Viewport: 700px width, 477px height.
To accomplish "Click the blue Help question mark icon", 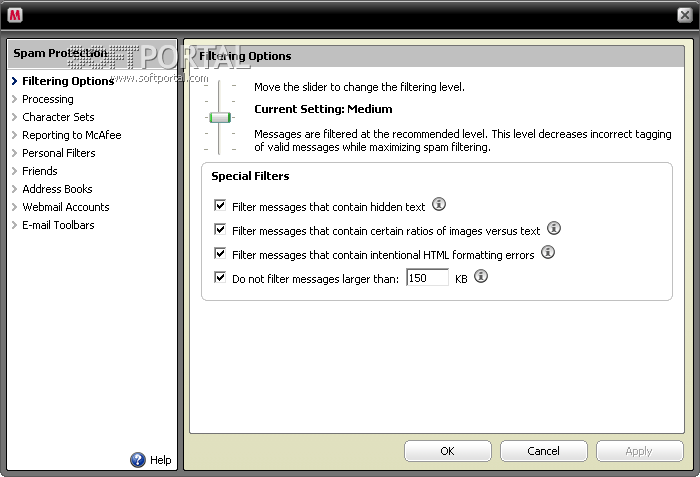I will pos(138,460).
